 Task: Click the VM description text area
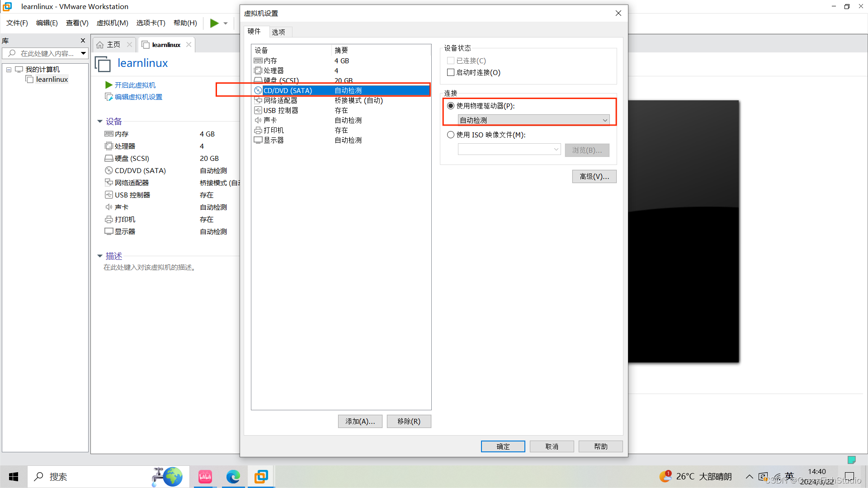pyautogui.click(x=150, y=267)
